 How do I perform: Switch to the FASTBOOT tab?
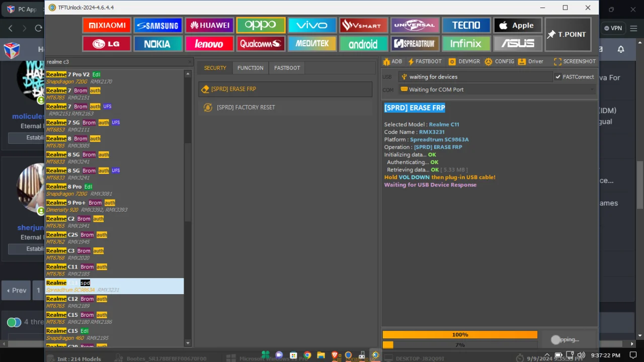(x=287, y=68)
